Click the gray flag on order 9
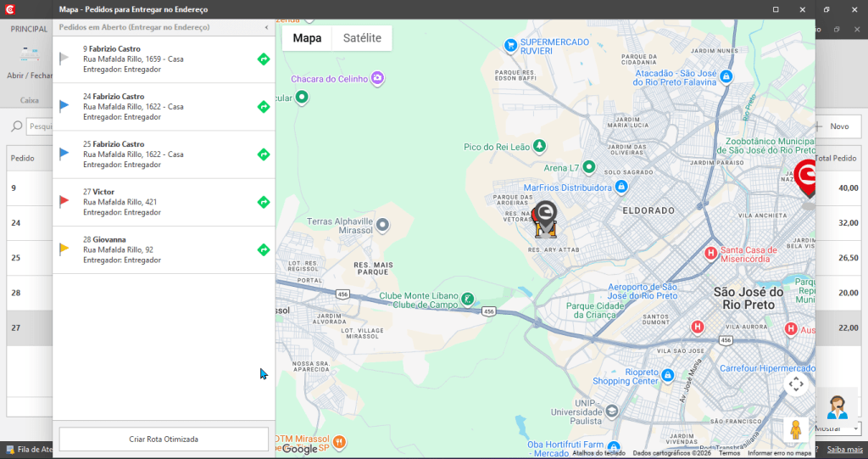Image resolution: width=868 pixels, height=459 pixels. point(64,58)
